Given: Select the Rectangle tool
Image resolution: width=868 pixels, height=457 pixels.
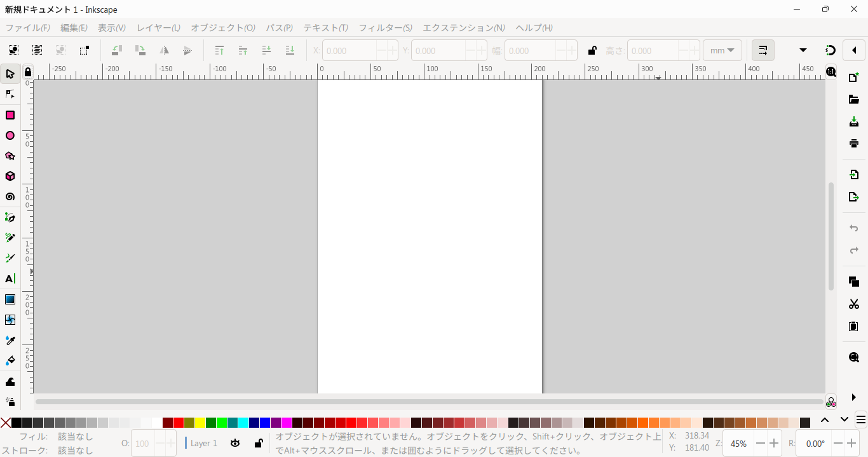Looking at the screenshot, I should coord(10,115).
